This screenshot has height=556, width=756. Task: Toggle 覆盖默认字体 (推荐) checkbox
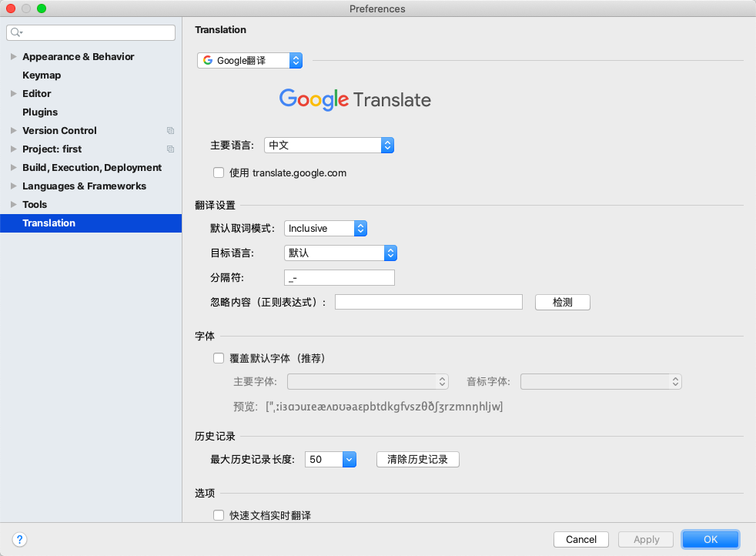click(x=219, y=358)
